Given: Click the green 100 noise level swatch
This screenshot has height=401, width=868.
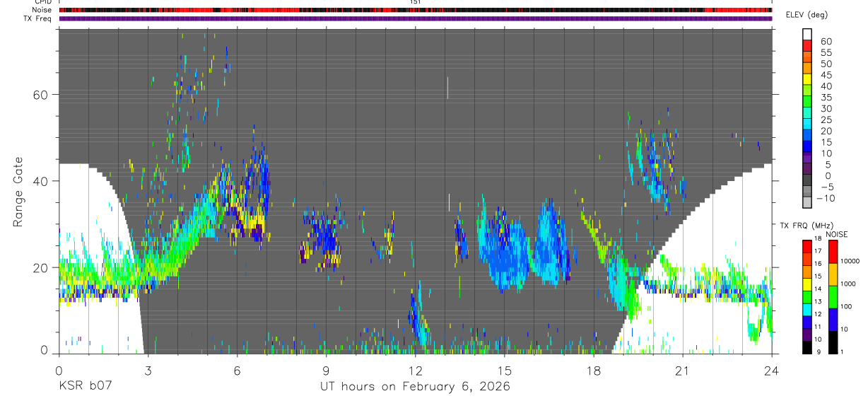Looking at the screenshot, I should coord(833,296).
